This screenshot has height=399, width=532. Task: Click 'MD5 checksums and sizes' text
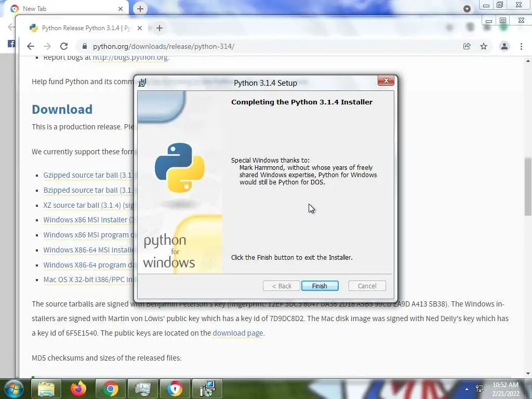point(107,358)
